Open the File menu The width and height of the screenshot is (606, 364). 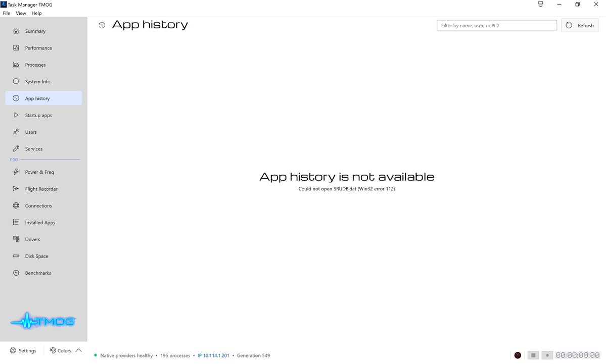(7, 13)
